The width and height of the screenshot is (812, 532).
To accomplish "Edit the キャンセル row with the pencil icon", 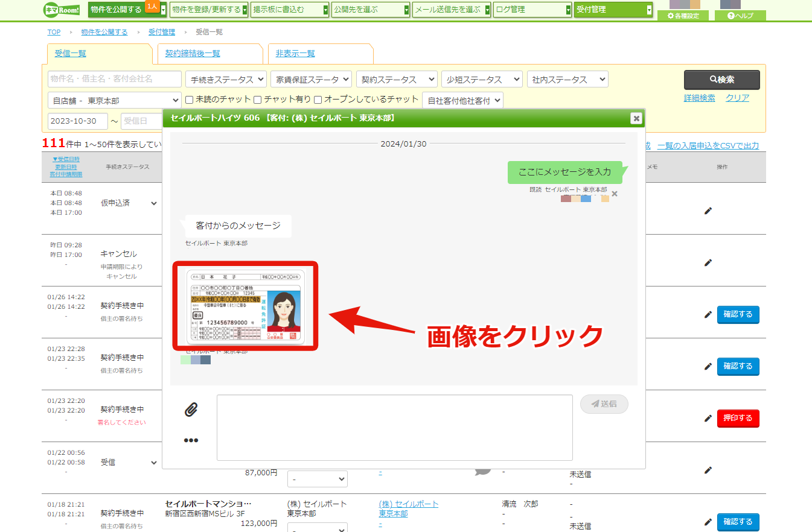I will coord(708,262).
